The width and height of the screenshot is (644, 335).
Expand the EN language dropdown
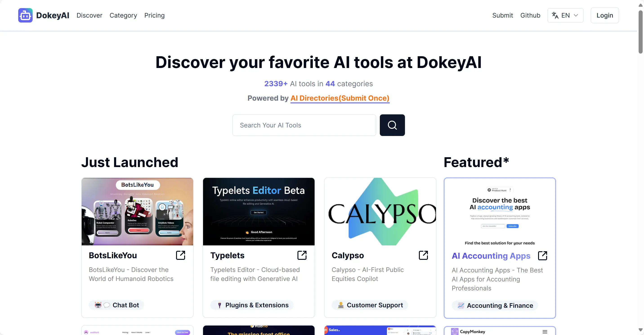(x=565, y=15)
